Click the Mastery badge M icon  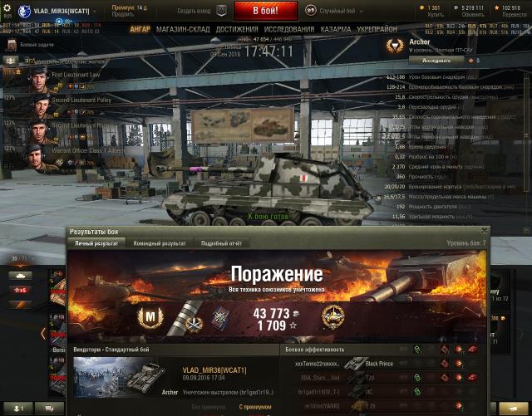pyautogui.click(x=150, y=317)
